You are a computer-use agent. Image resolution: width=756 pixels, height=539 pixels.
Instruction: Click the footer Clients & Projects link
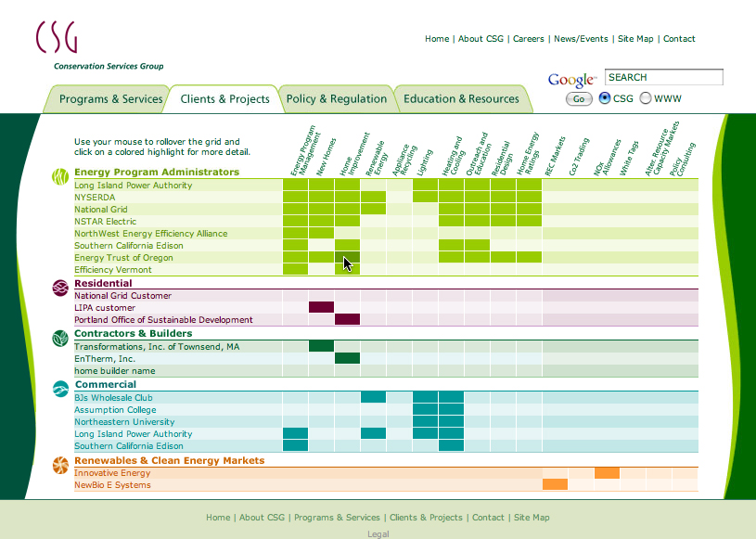pyautogui.click(x=426, y=518)
